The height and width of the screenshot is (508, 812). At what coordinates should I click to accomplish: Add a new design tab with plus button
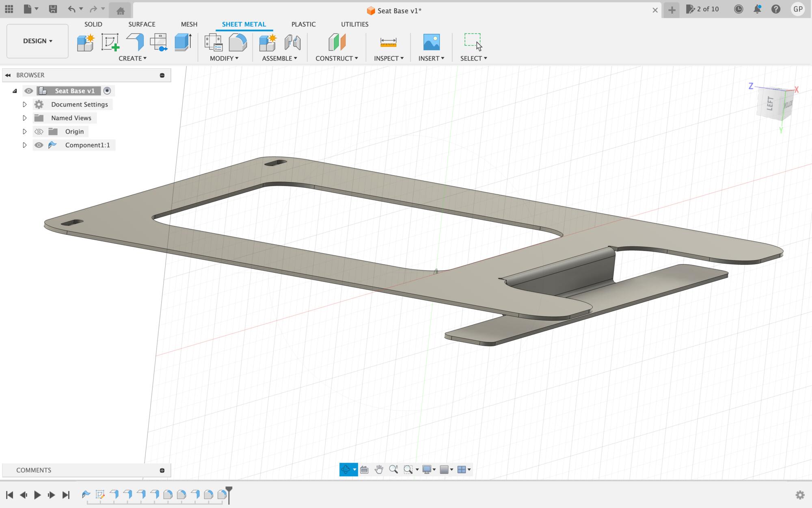[x=672, y=10]
